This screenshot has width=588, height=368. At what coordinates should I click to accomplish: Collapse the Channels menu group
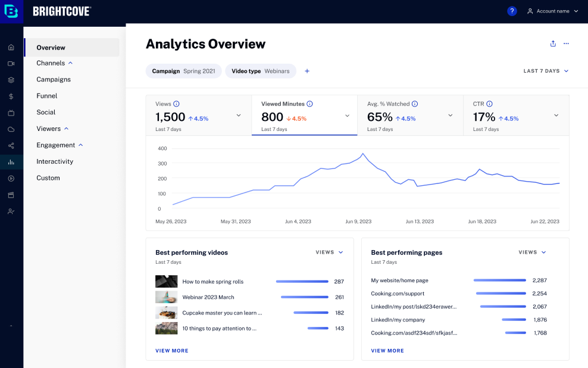click(x=70, y=63)
